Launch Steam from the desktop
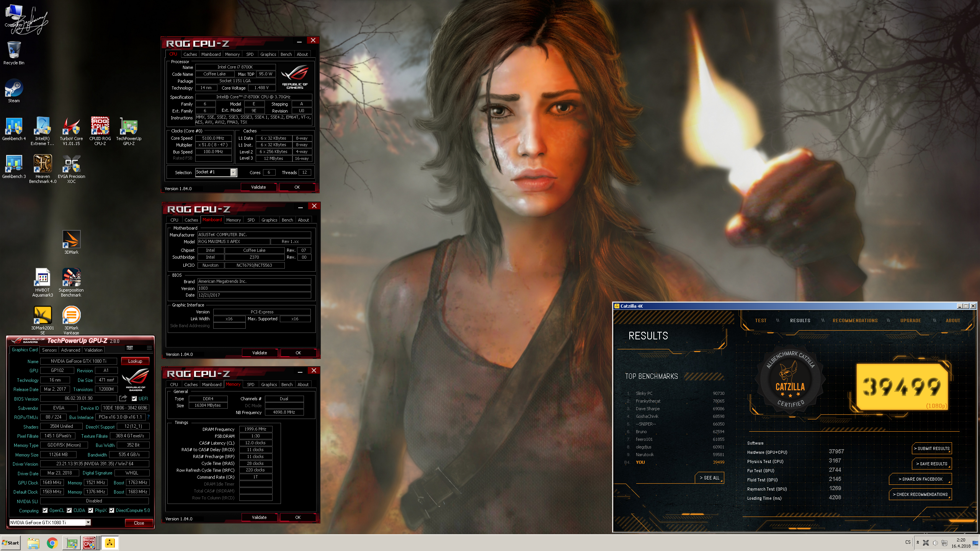Image resolution: width=980 pixels, height=551 pixels. (14, 91)
